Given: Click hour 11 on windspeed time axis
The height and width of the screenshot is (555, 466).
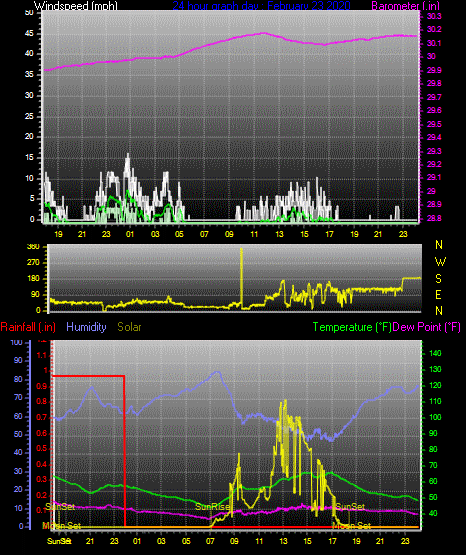Looking at the screenshot, I should pos(254,234).
